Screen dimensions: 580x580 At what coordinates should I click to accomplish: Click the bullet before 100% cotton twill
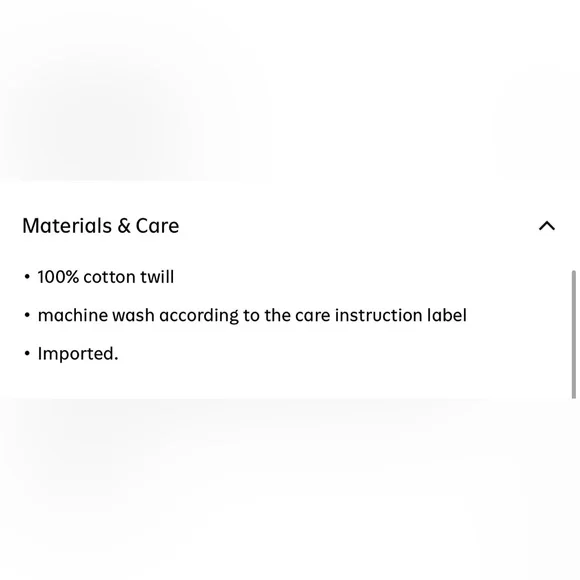pos(27,277)
